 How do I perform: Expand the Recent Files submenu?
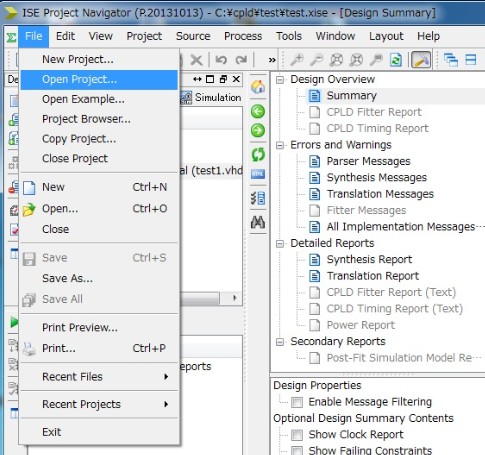pos(99,377)
